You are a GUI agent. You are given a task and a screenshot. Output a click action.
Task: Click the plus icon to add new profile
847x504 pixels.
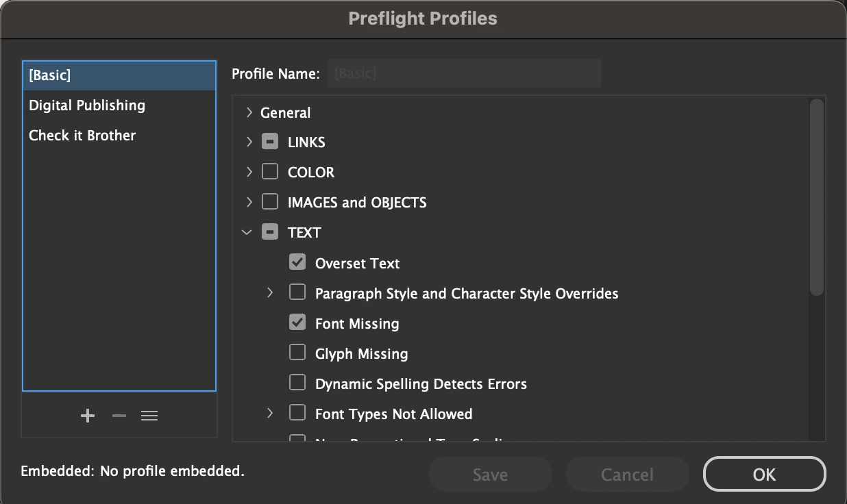(x=88, y=416)
